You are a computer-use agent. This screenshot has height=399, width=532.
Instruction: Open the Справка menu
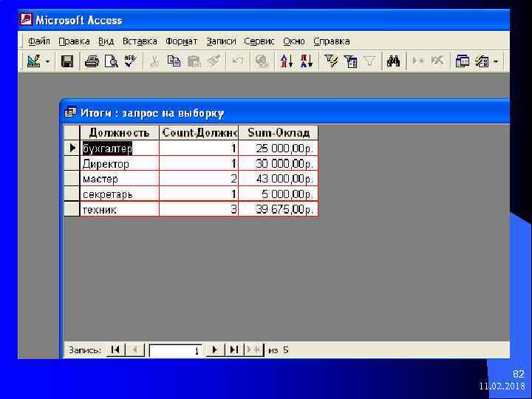coord(332,41)
